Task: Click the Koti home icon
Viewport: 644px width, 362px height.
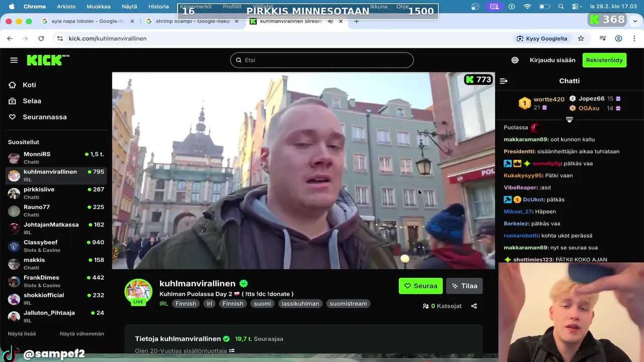Action: 13,85
